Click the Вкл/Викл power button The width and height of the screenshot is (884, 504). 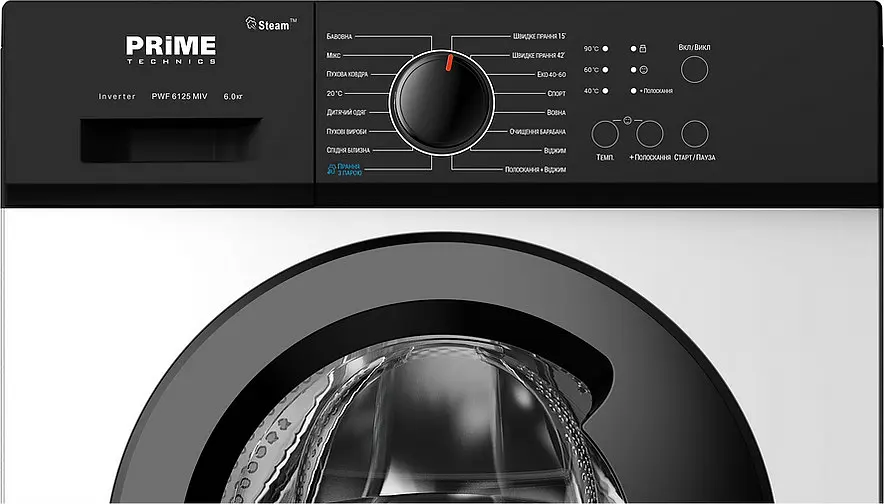click(694, 70)
